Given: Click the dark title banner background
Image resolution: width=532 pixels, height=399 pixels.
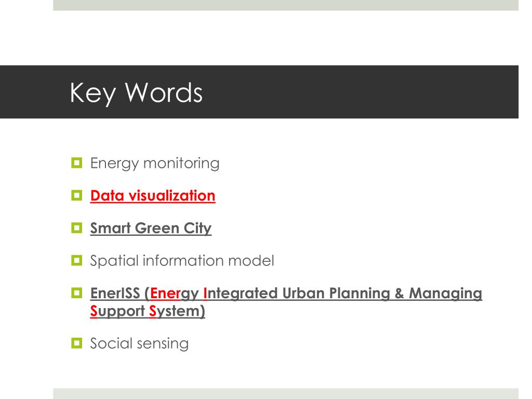Looking at the screenshot, I should click(x=339, y=92).
